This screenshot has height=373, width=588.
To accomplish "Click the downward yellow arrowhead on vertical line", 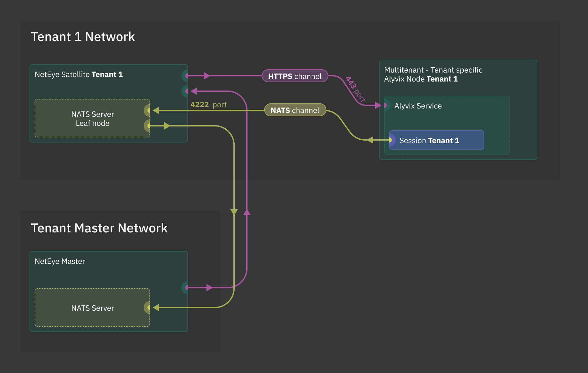I will pyautogui.click(x=234, y=212).
